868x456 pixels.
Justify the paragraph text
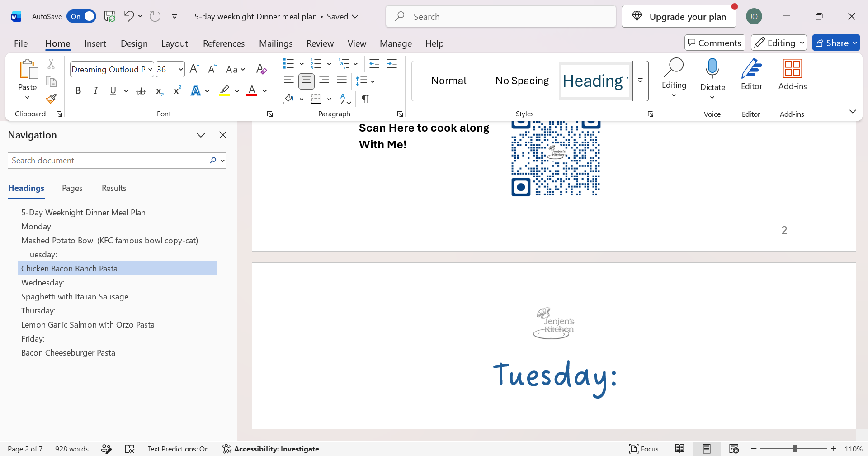tap(342, 81)
